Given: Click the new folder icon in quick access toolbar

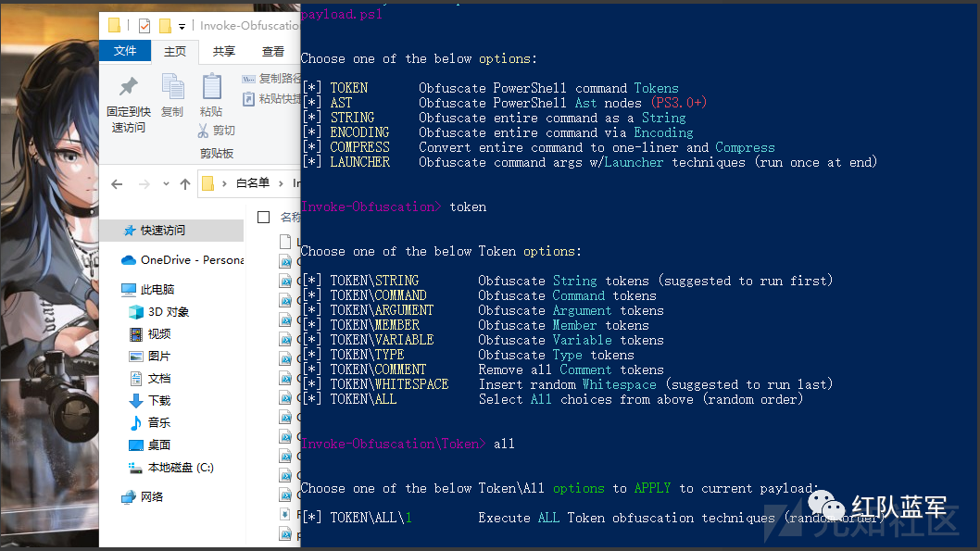Looking at the screenshot, I should (x=165, y=26).
